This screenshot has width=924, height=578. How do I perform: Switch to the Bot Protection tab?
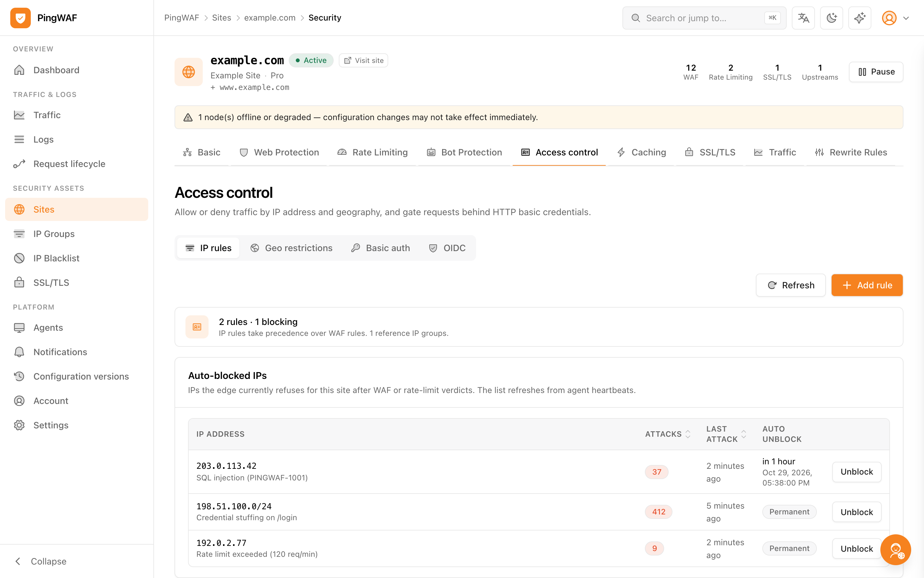[464, 153]
